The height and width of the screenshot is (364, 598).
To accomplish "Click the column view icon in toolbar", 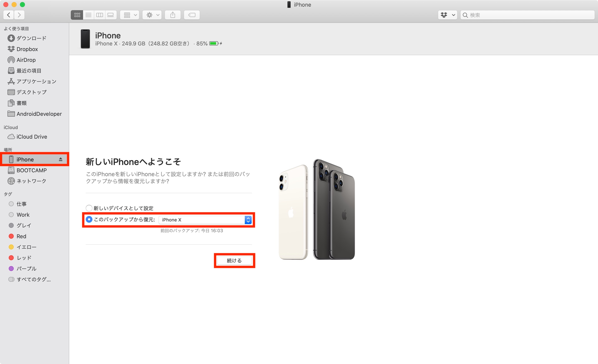I will (x=99, y=15).
